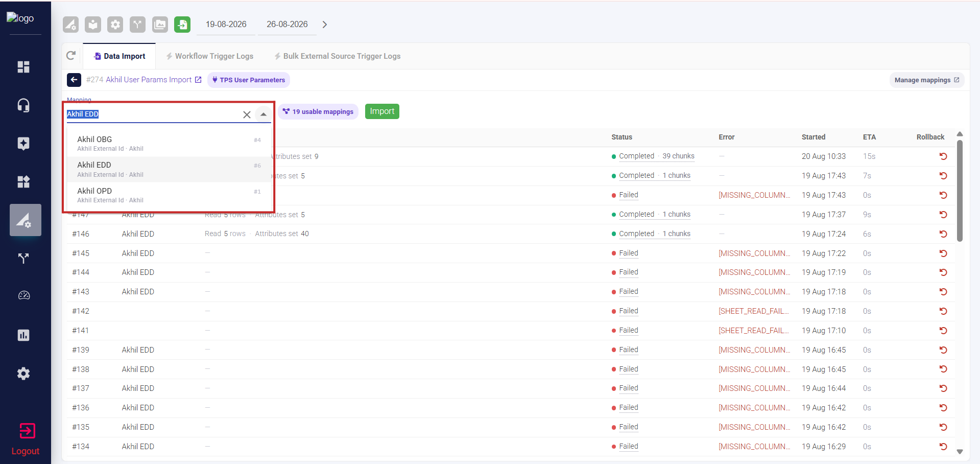Collapse the Mapping dropdown arrow

coord(264,114)
